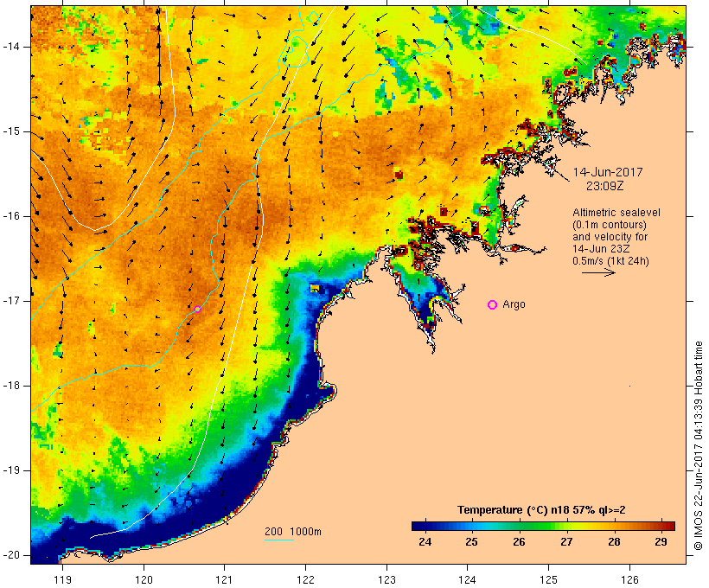
Task: Click the longitude label 120
Action: coord(144,580)
